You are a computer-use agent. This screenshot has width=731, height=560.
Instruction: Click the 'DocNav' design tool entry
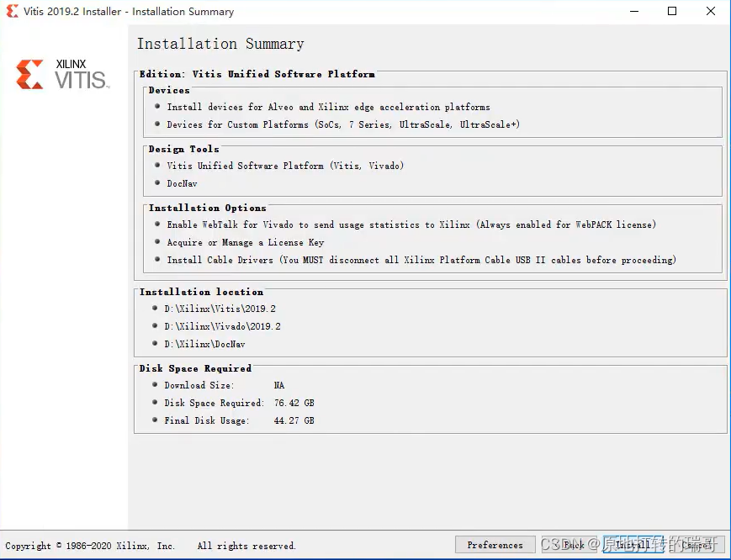click(183, 183)
